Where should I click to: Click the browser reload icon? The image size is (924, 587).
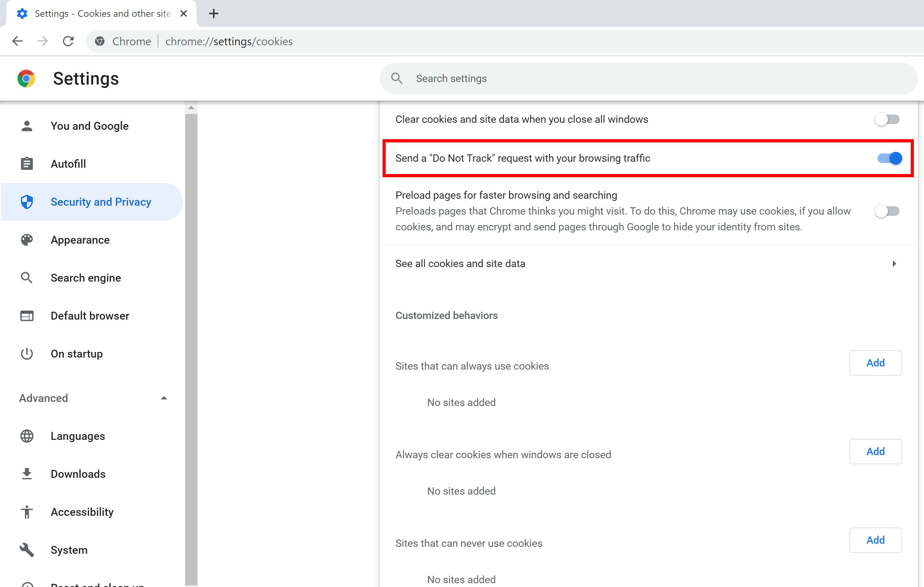point(68,41)
